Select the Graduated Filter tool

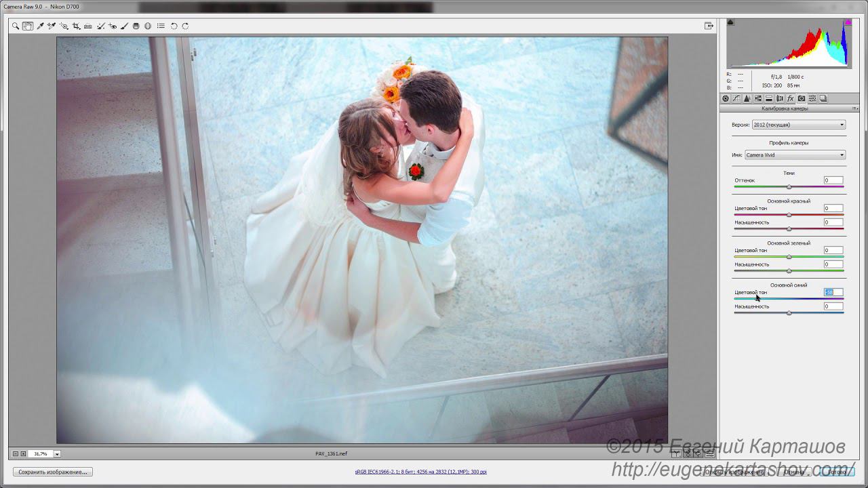136,26
